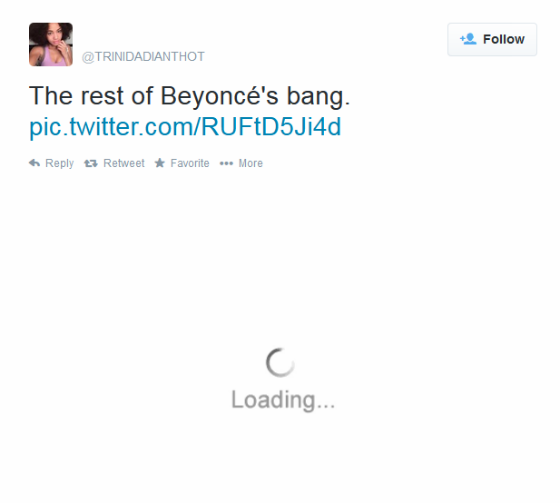
Task: Click the Loading... text
Action: [x=283, y=400]
